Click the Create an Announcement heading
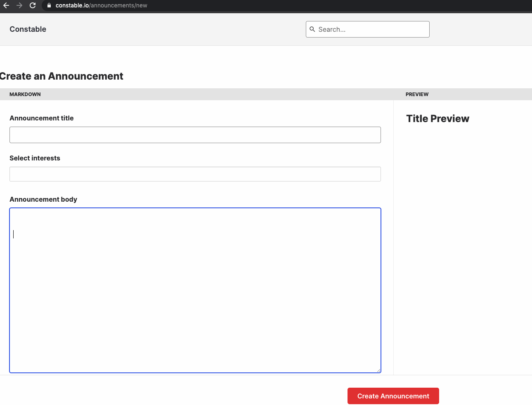 (61, 76)
